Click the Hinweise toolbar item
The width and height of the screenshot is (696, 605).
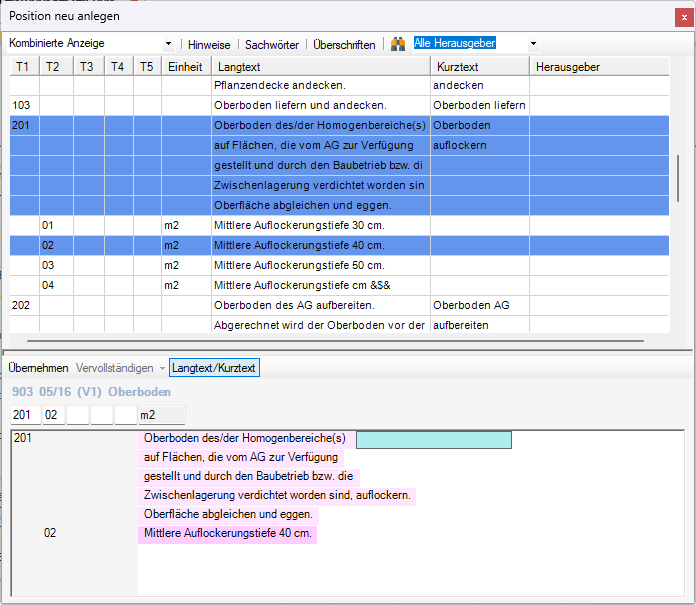point(209,45)
